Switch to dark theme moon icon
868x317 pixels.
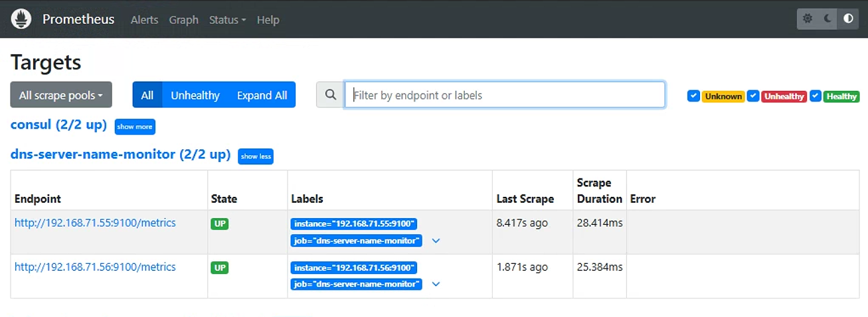pos(828,19)
